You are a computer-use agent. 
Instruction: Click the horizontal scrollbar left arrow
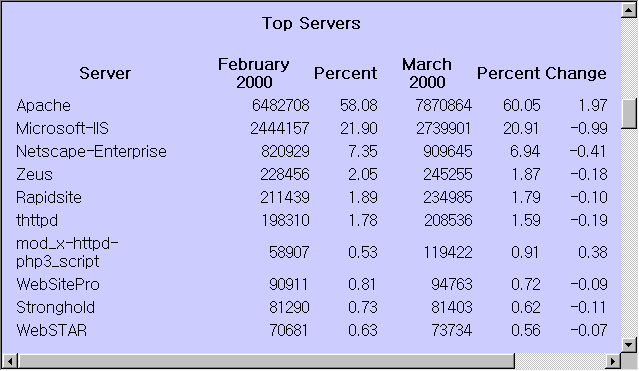[10, 361]
